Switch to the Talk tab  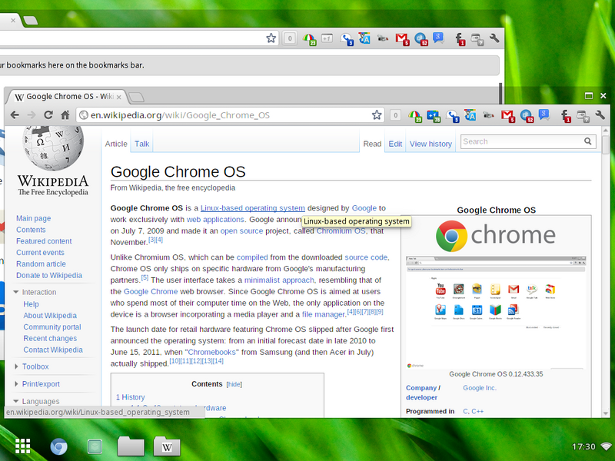click(x=142, y=144)
